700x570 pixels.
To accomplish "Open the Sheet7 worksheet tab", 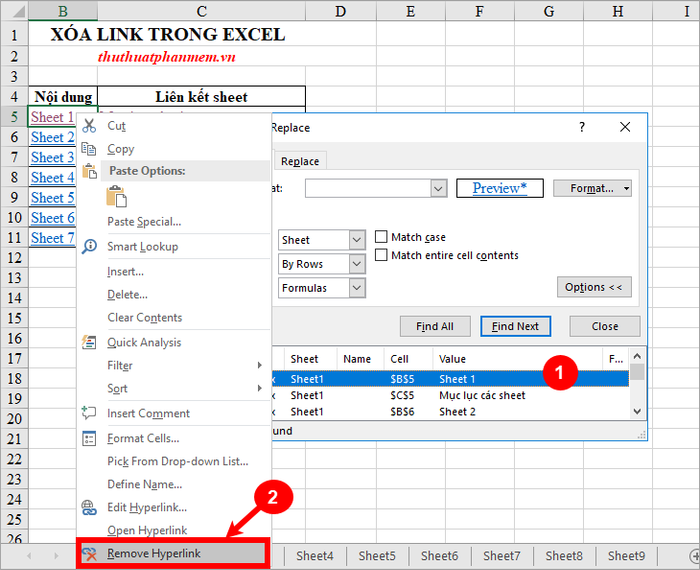I will pos(502,556).
